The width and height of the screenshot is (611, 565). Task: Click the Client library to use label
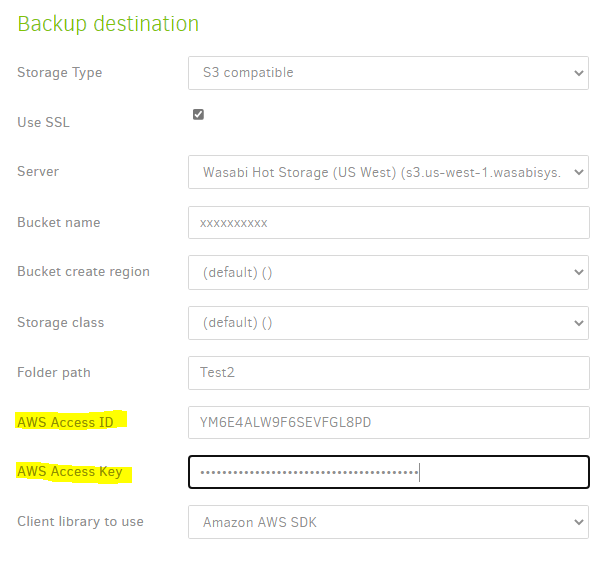click(x=80, y=522)
